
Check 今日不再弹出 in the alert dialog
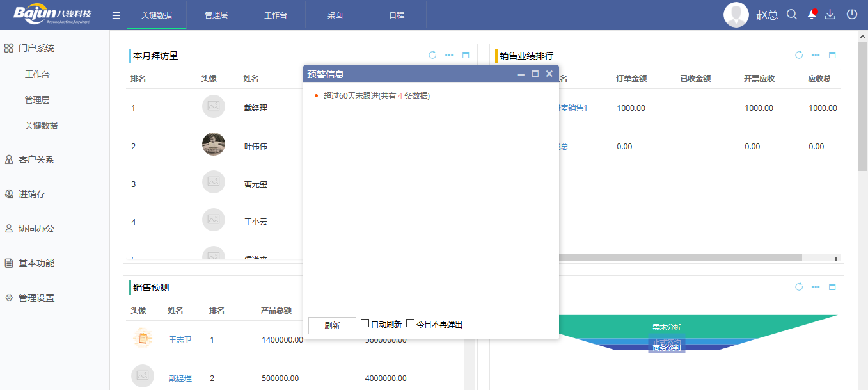411,323
